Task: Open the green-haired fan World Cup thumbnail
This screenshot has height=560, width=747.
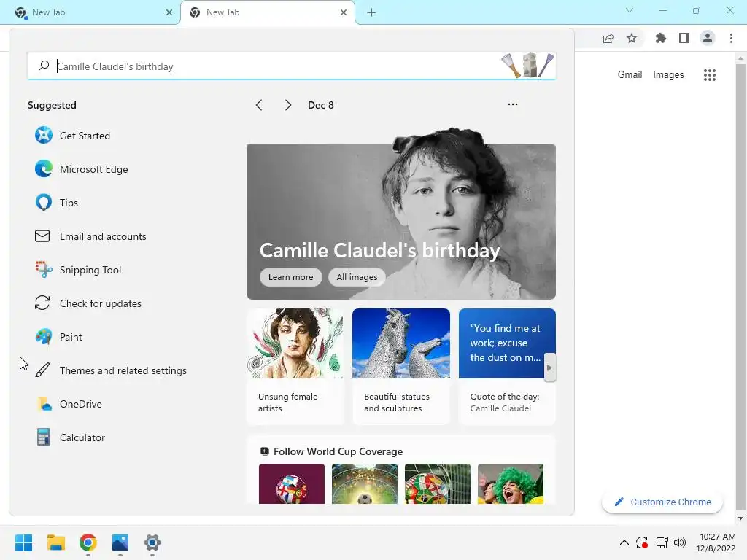Action: coord(510,483)
